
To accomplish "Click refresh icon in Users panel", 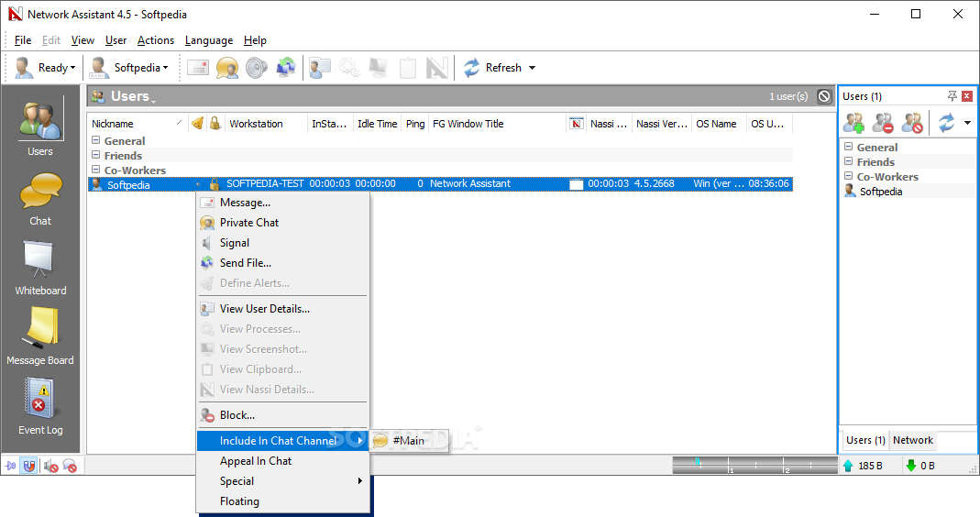I will (946, 123).
